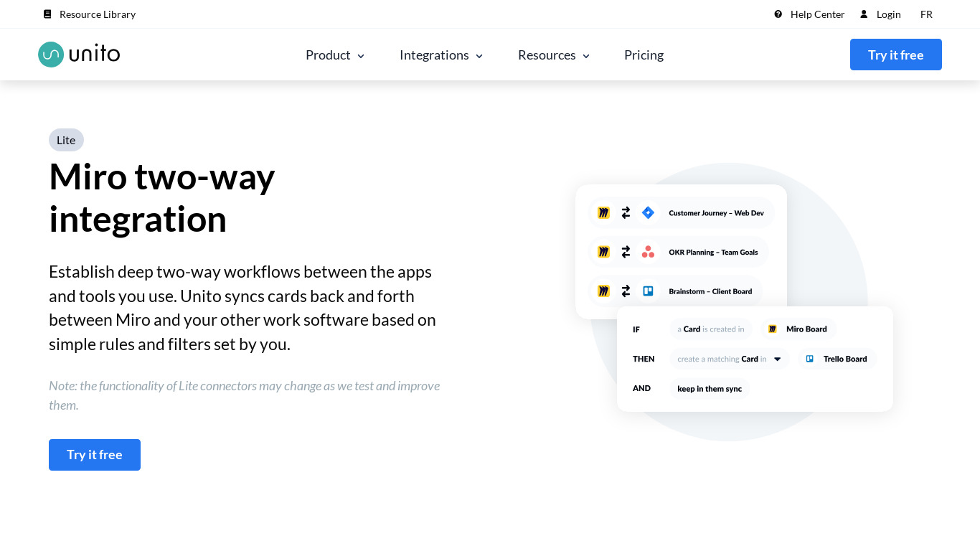Switch language to FR

tap(926, 14)
